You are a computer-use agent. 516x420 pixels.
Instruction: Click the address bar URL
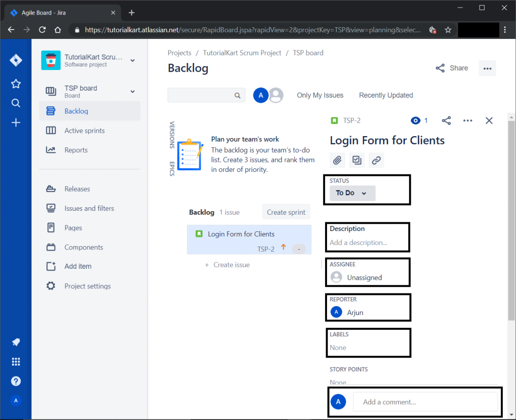click(252, 30)
